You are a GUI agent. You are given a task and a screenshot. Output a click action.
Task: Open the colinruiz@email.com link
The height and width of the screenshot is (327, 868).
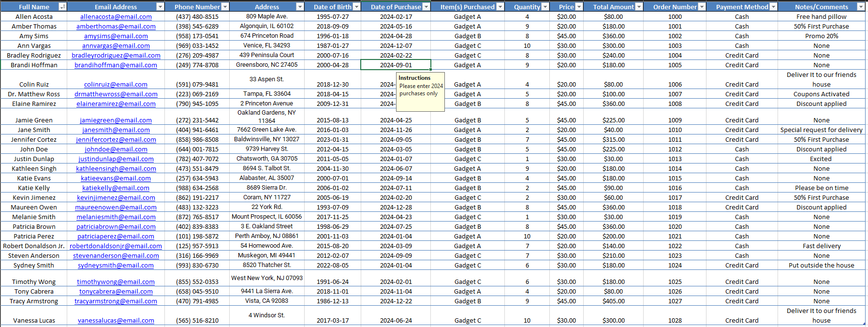pyautogui.click(x=116, y=84)
